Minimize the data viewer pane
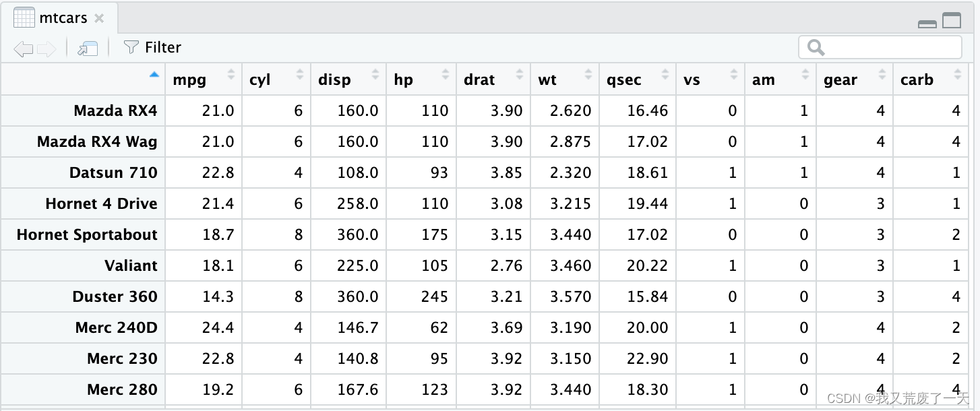The width and height of the screenshot is (980, 411). click(927, 24)
